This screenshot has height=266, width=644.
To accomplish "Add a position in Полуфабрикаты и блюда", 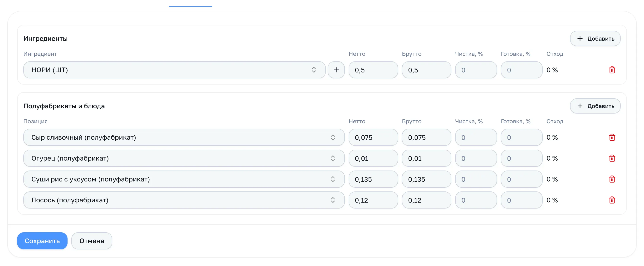I will [x=595, y=106].
